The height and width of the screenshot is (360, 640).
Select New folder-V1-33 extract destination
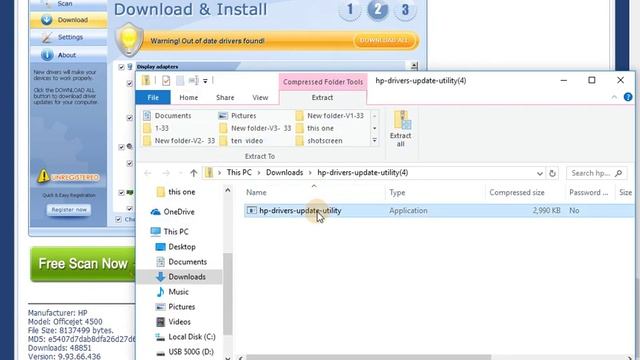[330, 116]
